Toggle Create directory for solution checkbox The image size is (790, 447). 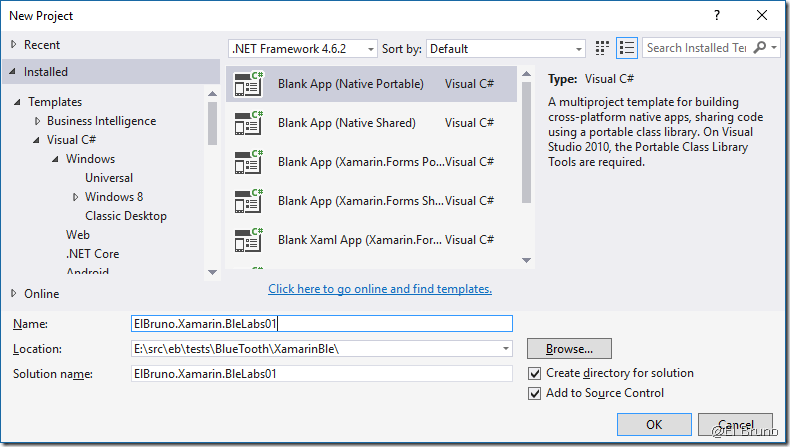(535, 373)
